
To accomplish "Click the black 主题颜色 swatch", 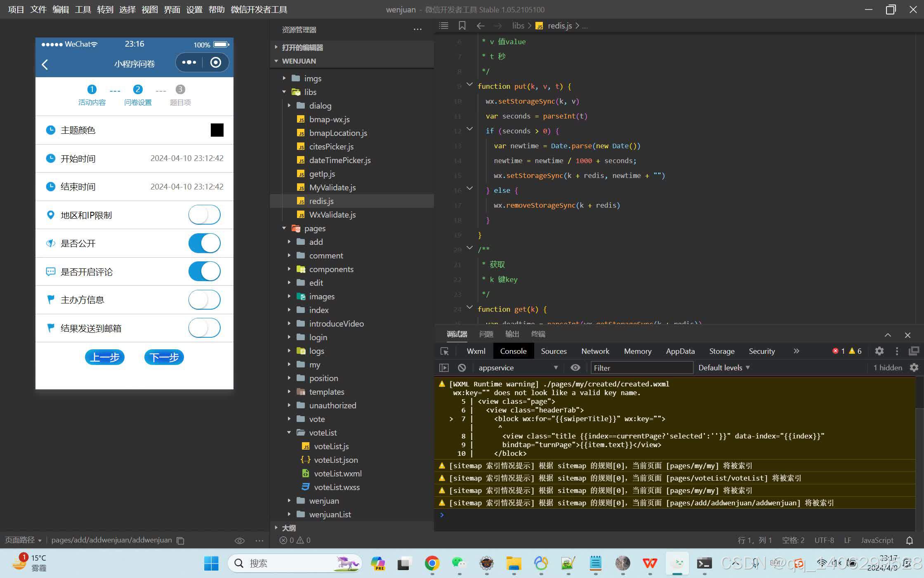I will (217, 130).
